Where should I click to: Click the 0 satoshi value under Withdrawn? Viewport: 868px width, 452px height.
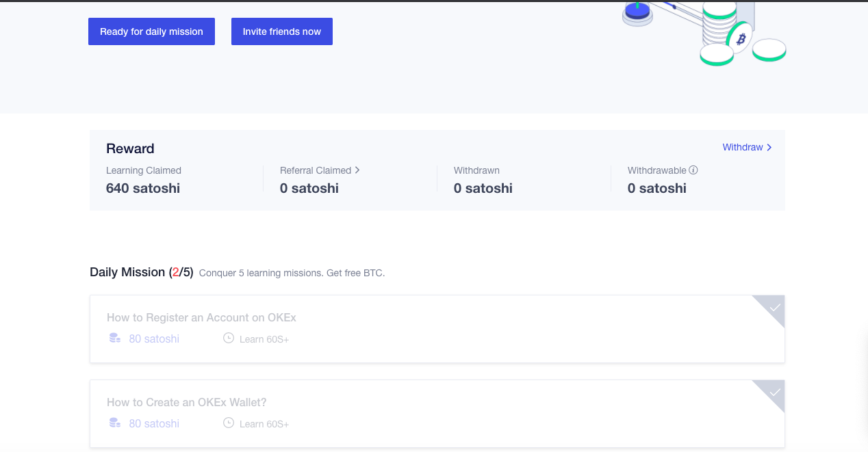pos(483,188)
